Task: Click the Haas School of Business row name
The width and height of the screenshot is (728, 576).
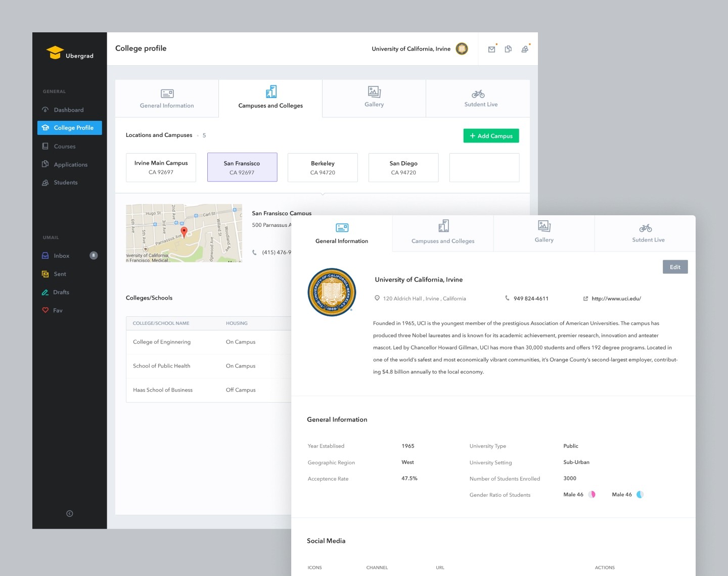Action: coord(163,390)
